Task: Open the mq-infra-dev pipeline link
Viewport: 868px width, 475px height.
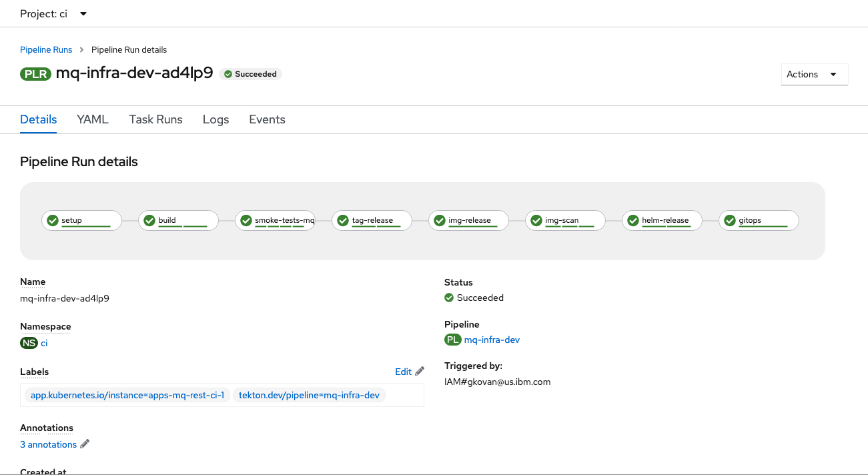Action: coord(492,340)
